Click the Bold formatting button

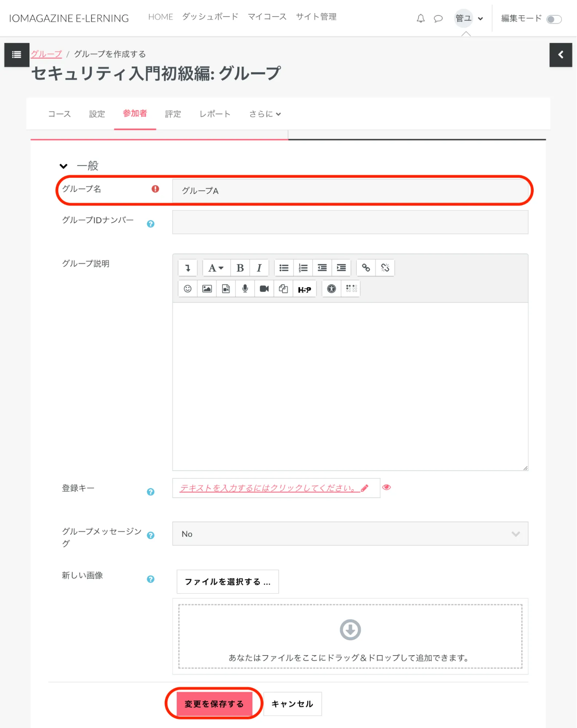pos(240,268)
